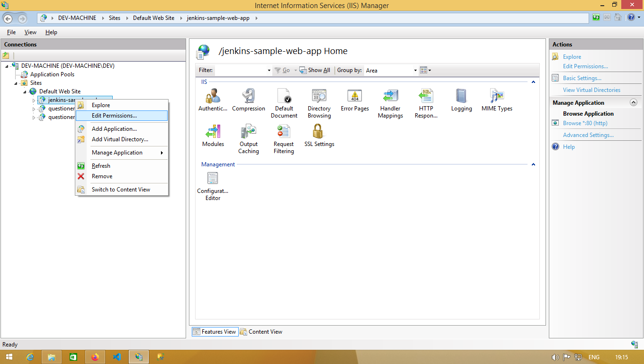The image size is (644, 364).
Task: Switch to the Content View tab
Action: [x=261, y=332]
